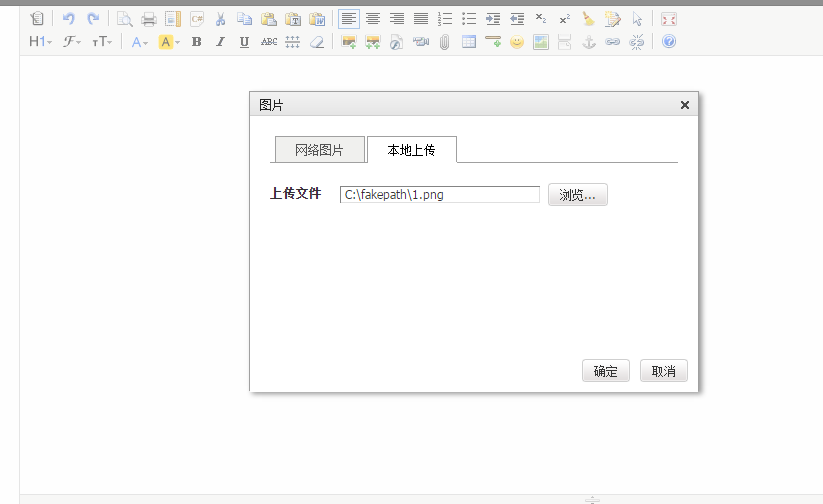Align text left
The width and height of the screenshot is (823, 504).
(x=349, y=19)
